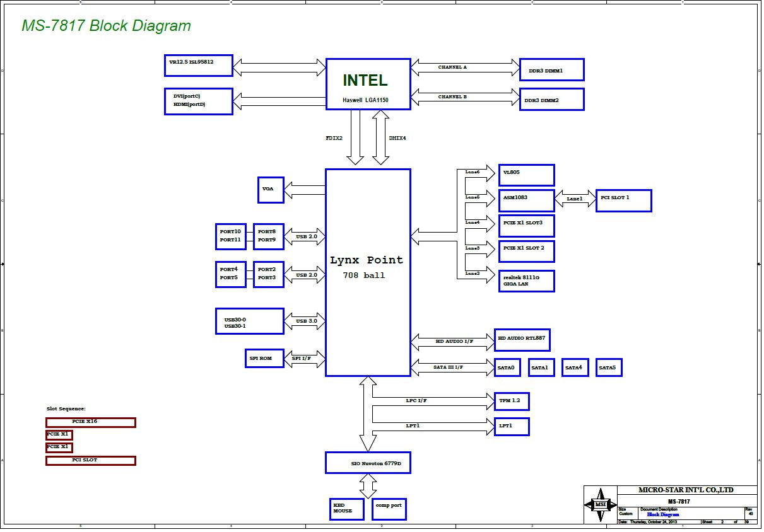Screen dimensions: 764x532
Task: Click the LPC I/F arrow label
Action: coord(416,401)
